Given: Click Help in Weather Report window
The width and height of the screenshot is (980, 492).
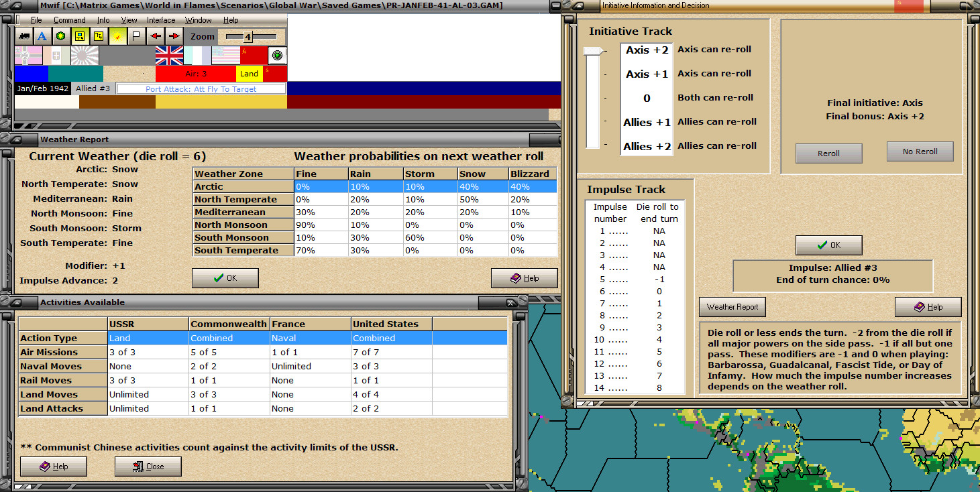Looking at the screenshot, I should (525, 278).
